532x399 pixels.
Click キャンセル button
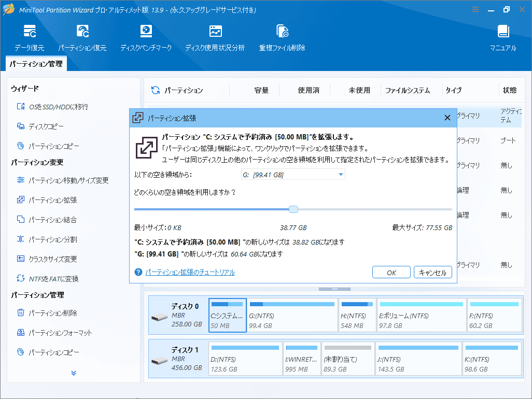tap(432, 272)
